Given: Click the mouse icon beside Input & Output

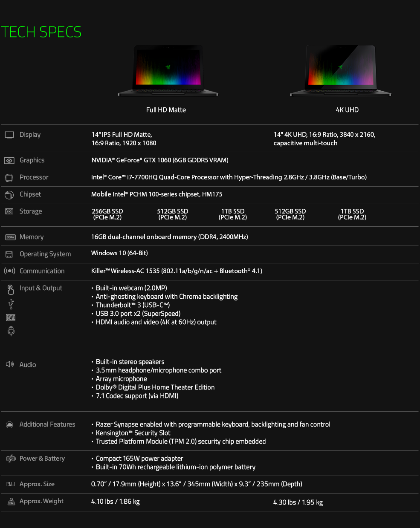Looking at the screenshot, I should pyautogui.click(x=11, y=289).
